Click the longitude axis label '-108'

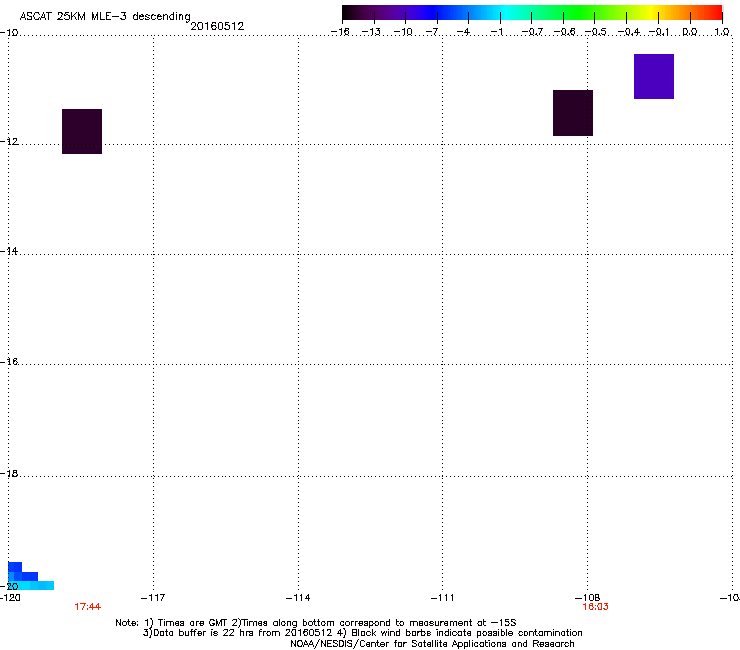coord(587,598)
